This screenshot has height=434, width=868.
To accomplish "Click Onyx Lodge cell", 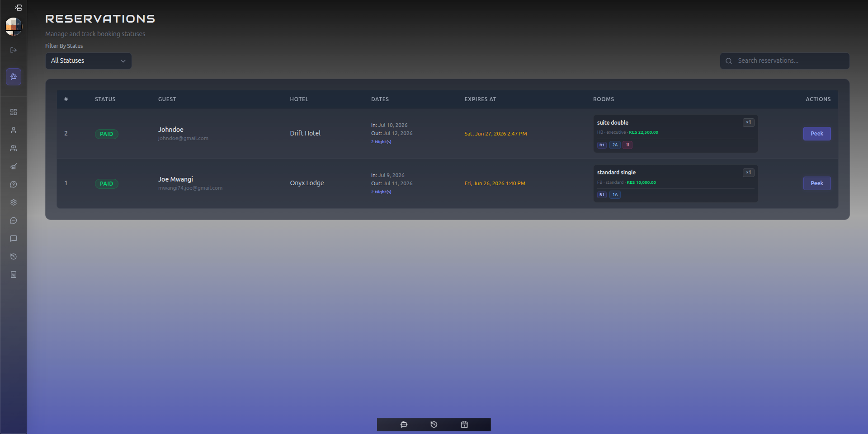I will (307, 183).
